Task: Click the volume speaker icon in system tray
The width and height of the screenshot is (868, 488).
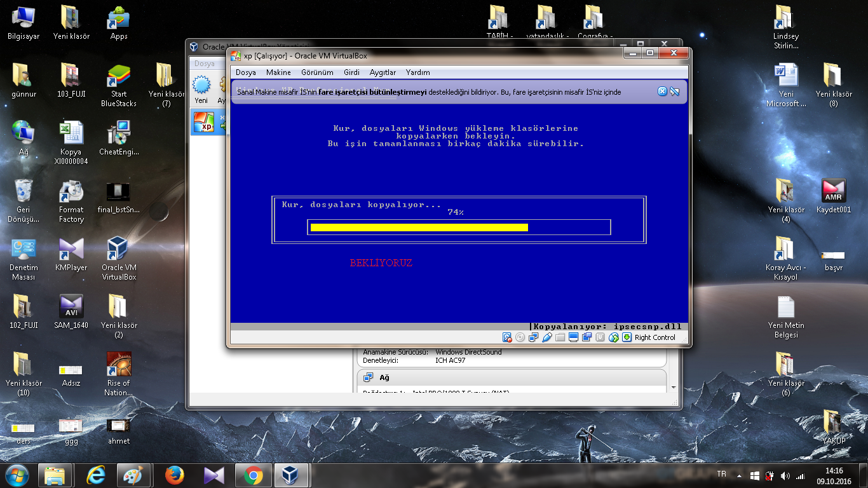Action: pyautogui.click(x=785, y=476)
